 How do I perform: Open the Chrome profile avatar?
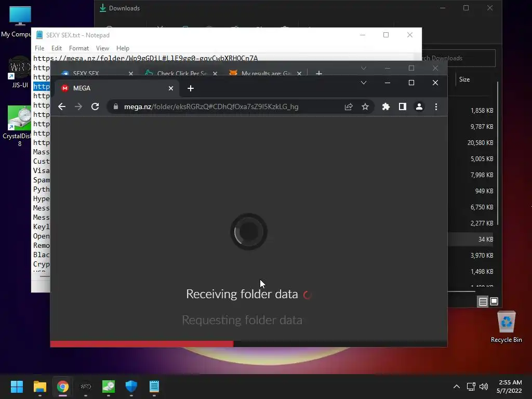coord(419,107)
